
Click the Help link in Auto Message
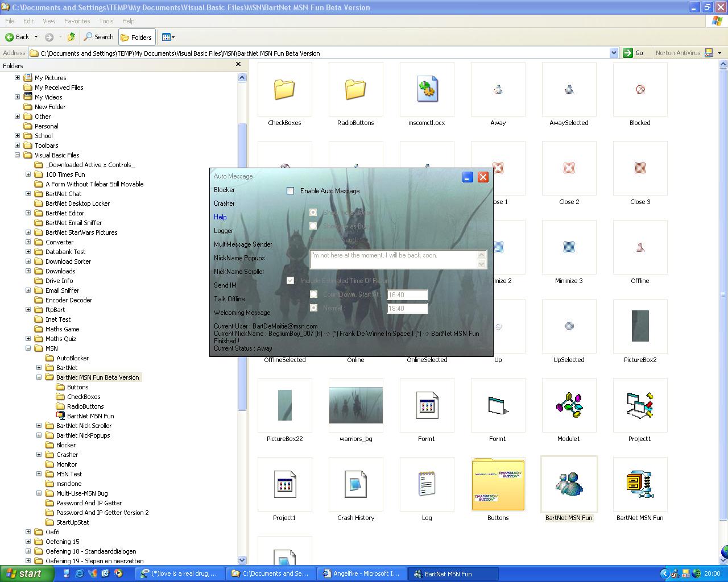pyautogui.click(x=220, y=217)
